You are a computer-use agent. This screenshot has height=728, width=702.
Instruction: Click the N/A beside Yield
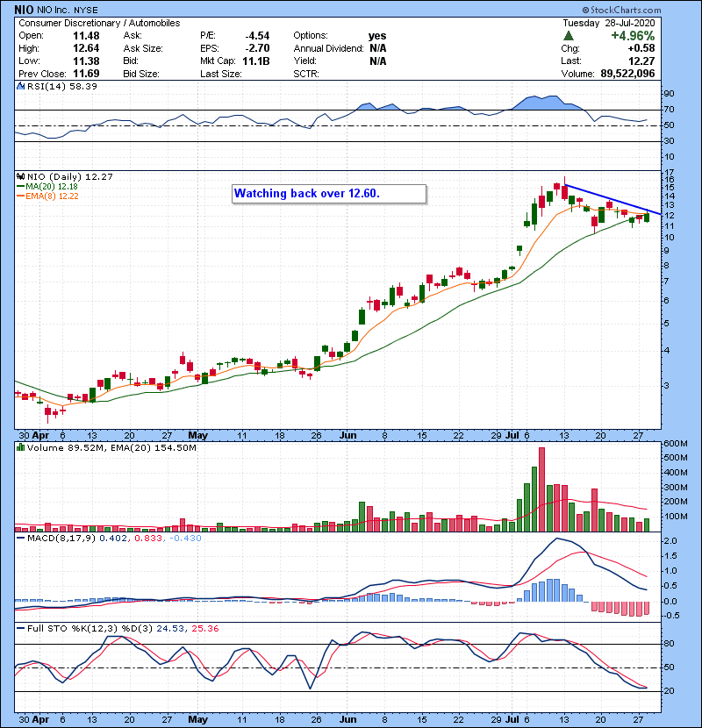378,61
